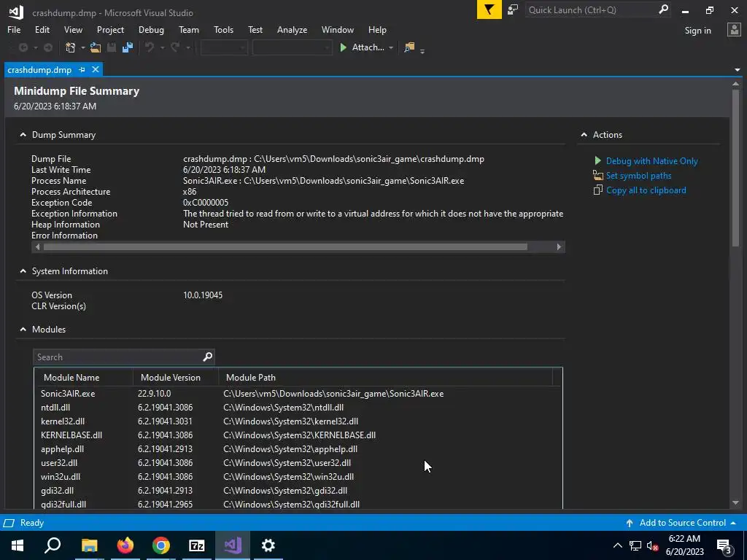The height and width of the screenshot is (560, 747).
Task: Select the crashdump.dmp document tab
Action: click(39, 69)
